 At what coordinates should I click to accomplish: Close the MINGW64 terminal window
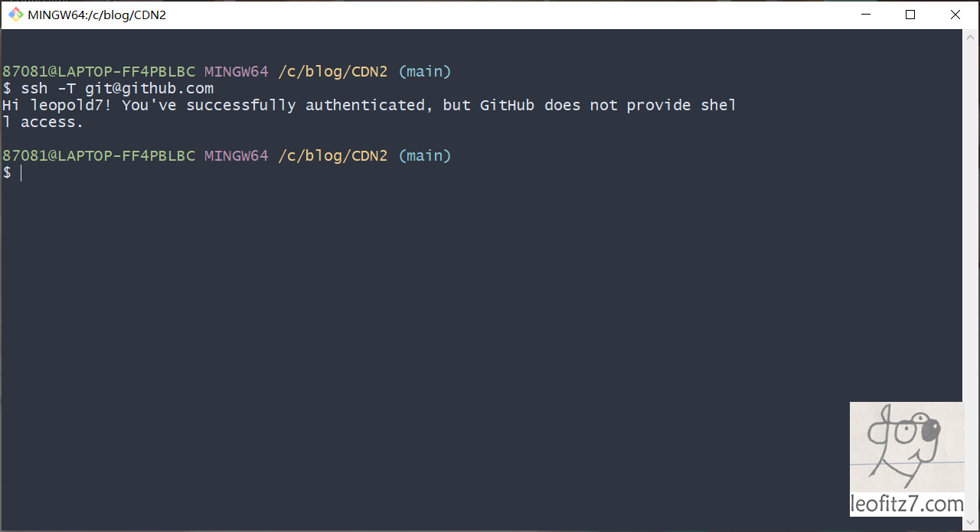point(955,15)
